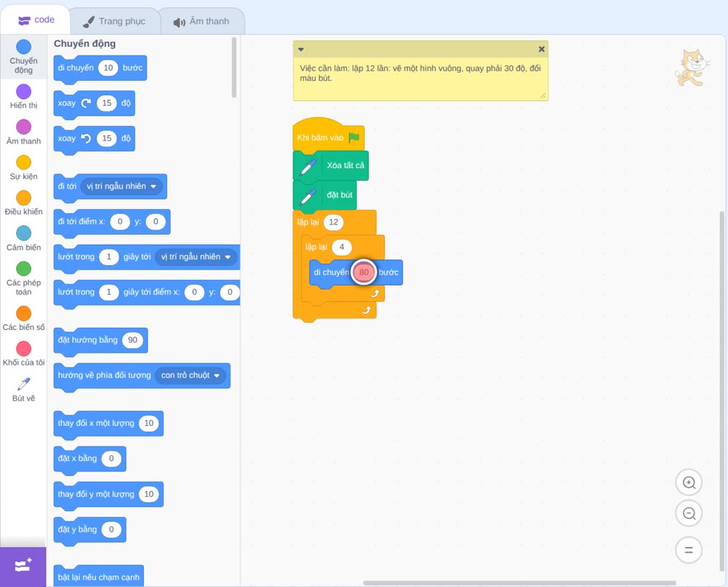This screenshot has height=587, width=728.
Task: Open con trỏ chuột dropdown
Action: coord(190,375)
